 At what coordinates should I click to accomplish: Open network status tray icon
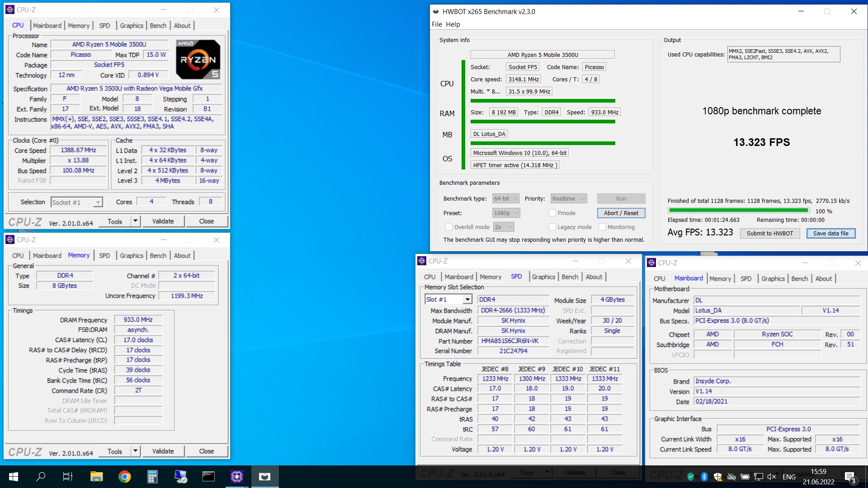pos(759,477)
